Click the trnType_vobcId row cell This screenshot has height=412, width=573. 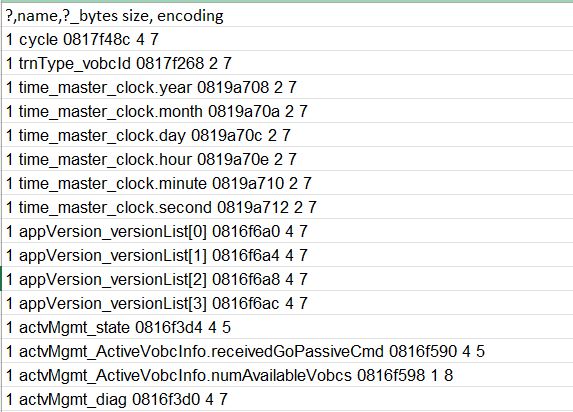point(287,63)
